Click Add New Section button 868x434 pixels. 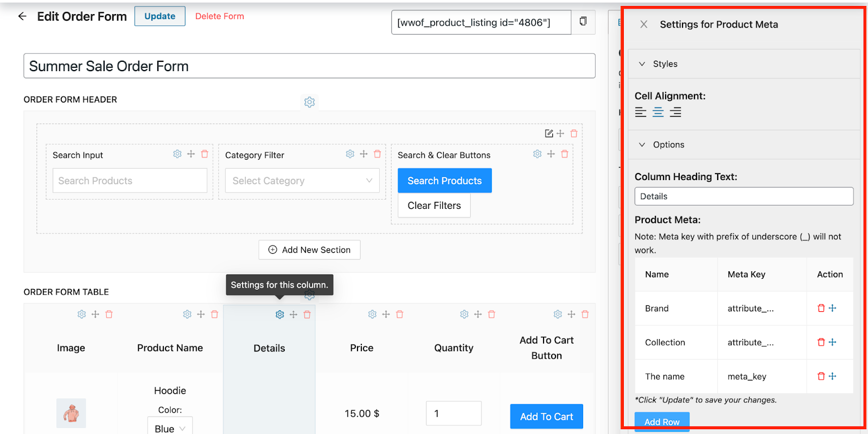(309, 250)
